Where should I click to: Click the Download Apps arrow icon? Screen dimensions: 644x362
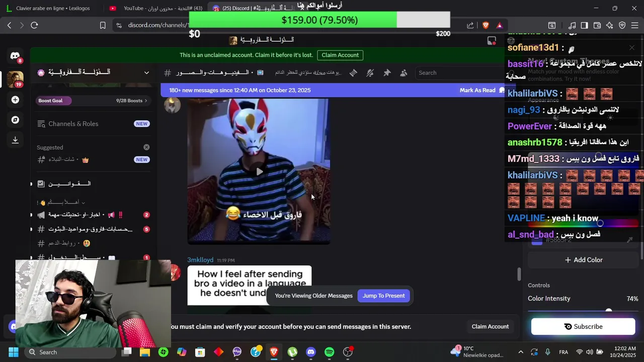click(x=15, y=140)
